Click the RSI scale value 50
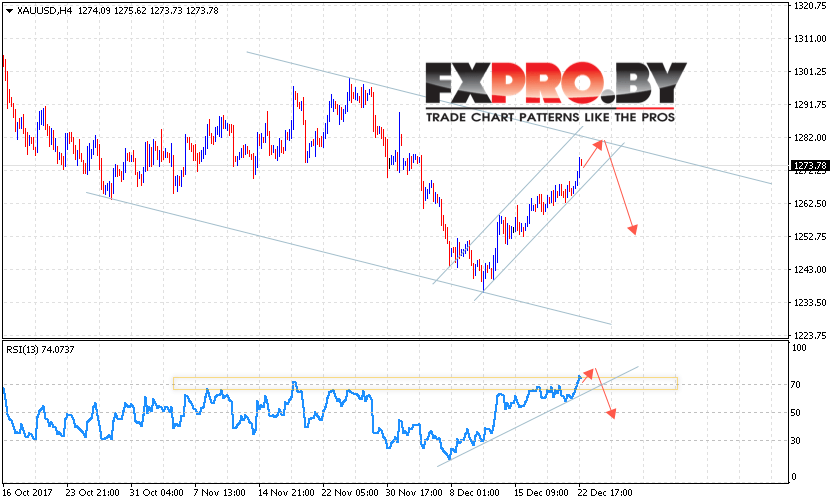The width and height of the screenshot is (831, 504). click(795, 413)
